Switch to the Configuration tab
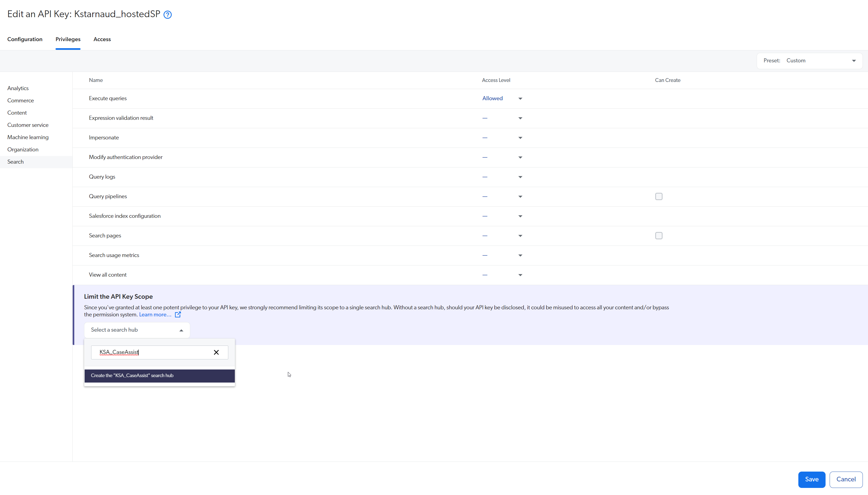The height and width of the screenshot is (495, 868). pos(25,39)
